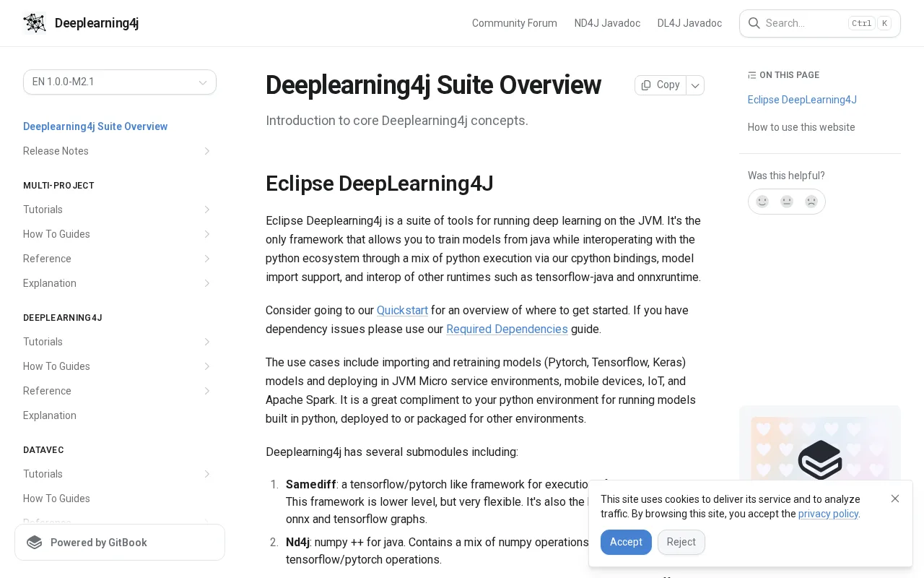Accept cookies
924x578 pixels.
[x=626, y=542]
